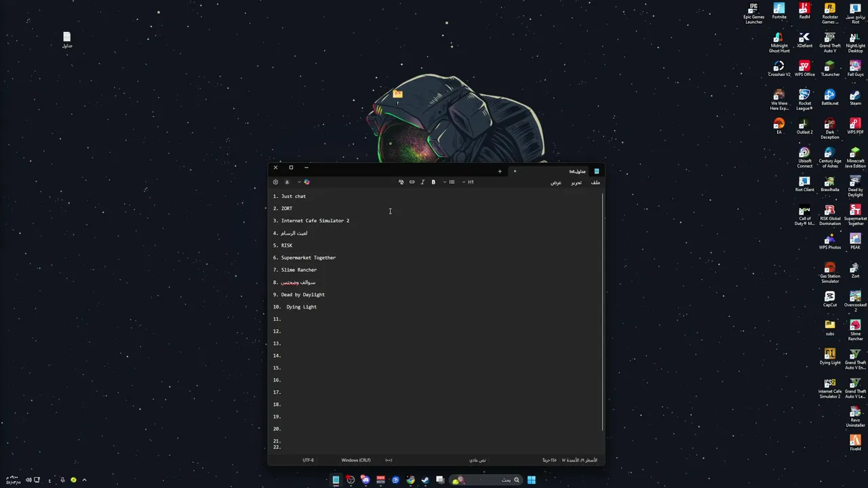
Task: Open RedM desktop shortcut
Action: [804, 11]
